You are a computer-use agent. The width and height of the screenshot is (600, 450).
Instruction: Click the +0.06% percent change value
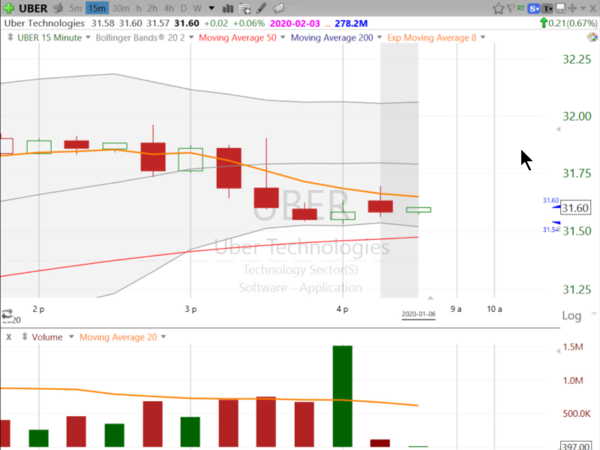click(249, 23)
